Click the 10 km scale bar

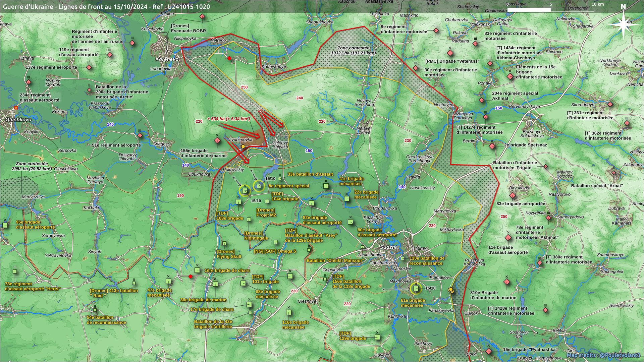(550, 9)
